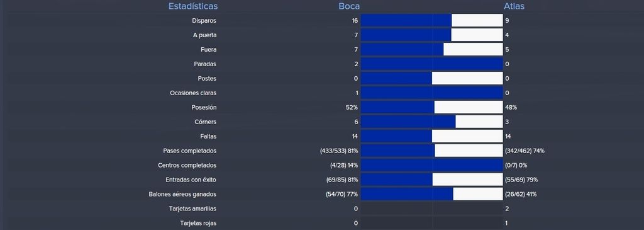Click the blue Disparos bar segment
The width and height of the screenshot is (644, 230).
pos(406,21)
